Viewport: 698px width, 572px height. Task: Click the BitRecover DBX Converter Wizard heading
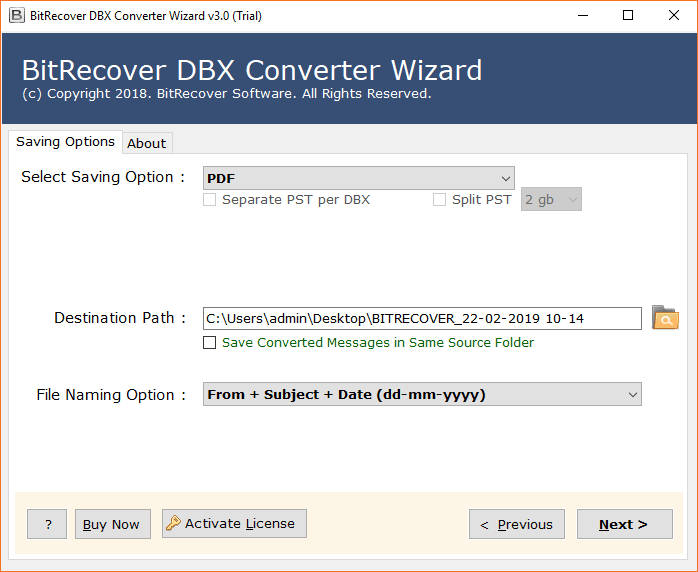coord(252,70)
